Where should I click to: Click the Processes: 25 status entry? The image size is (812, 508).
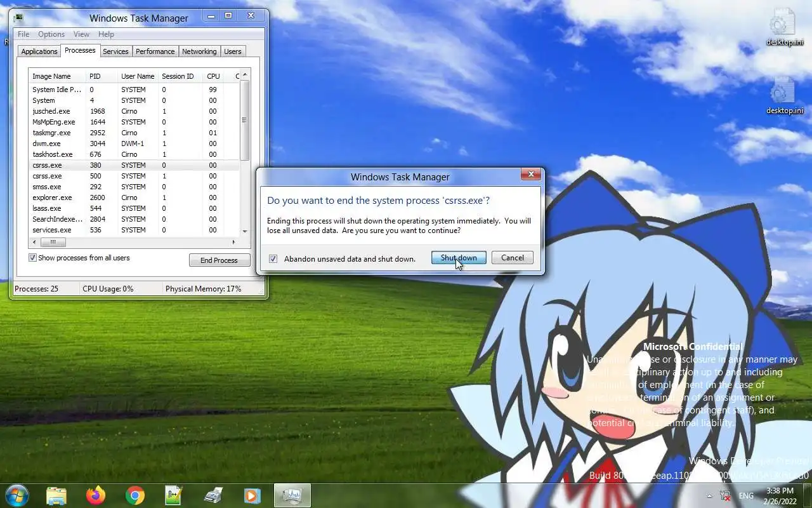click(x=37, y=289)
